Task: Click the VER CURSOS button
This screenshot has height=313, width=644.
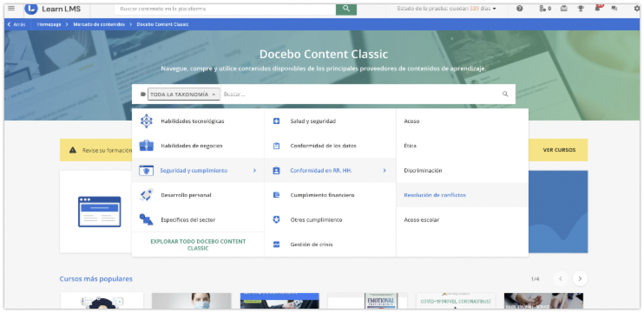Action: 559,150
